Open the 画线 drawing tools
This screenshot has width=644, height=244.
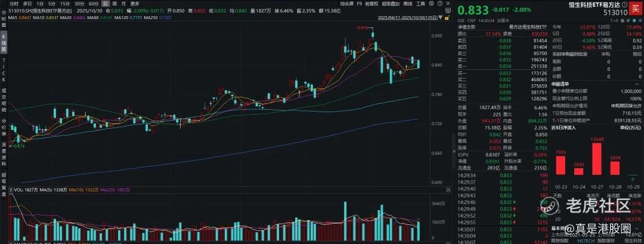pos(408,4)
